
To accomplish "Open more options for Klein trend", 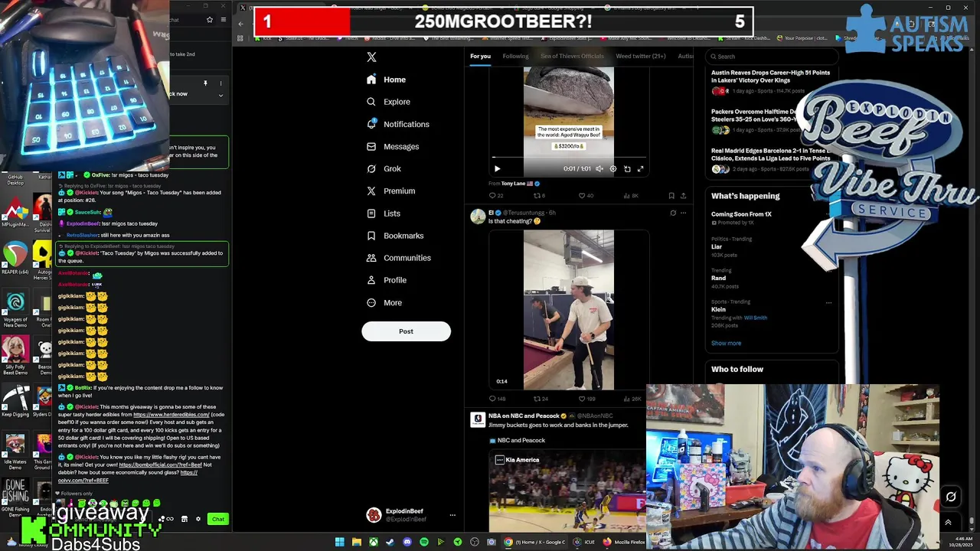I will (x=828, y=302).
